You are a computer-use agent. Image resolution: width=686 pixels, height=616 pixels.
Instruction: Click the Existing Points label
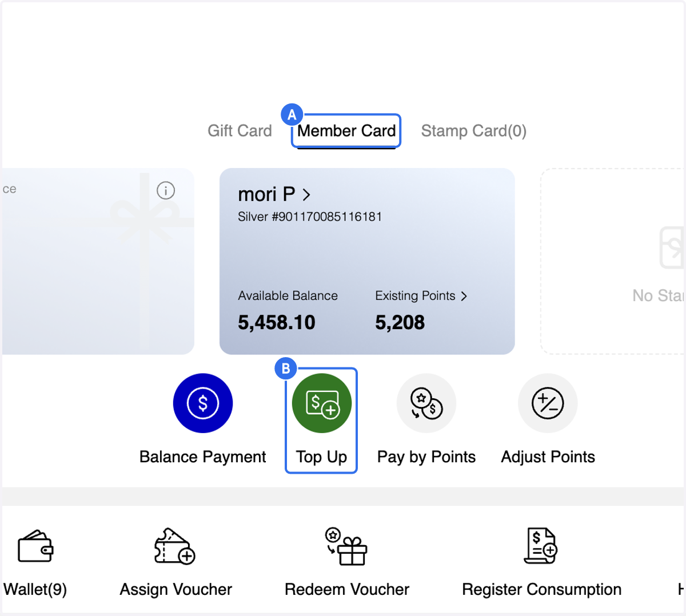coord(415,295)
